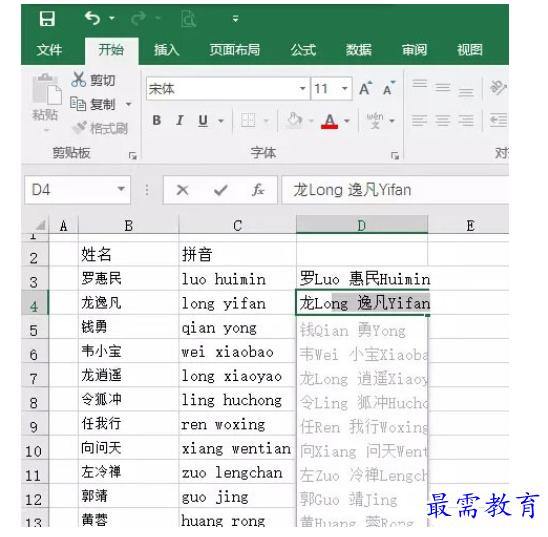Open the 视图 ribbon tab
Screen dimensions: 548x537
(470, 50)
